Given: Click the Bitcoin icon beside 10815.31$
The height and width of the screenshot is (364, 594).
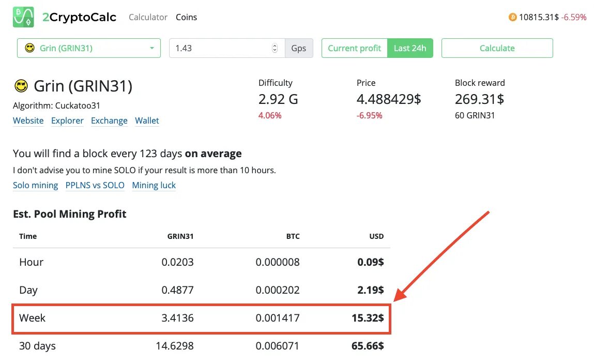Looking at the screenshot, I should 512,17.
